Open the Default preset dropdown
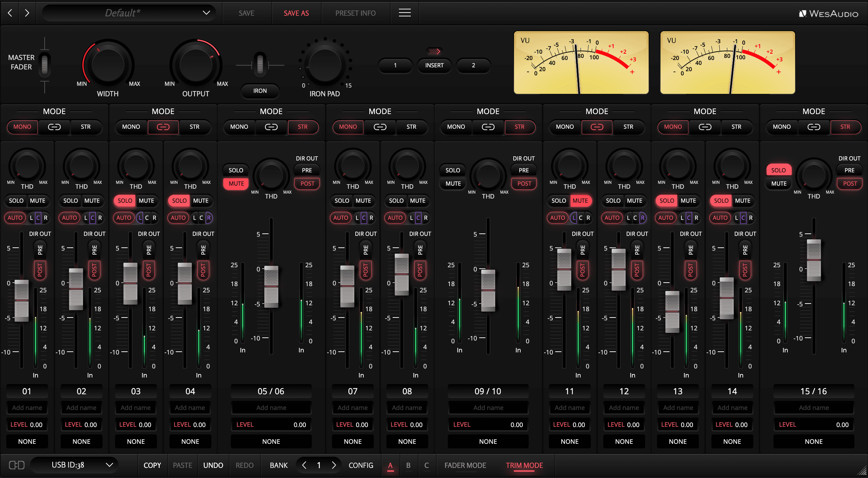This screenshot has height=478, width=868. click(129, 13)
